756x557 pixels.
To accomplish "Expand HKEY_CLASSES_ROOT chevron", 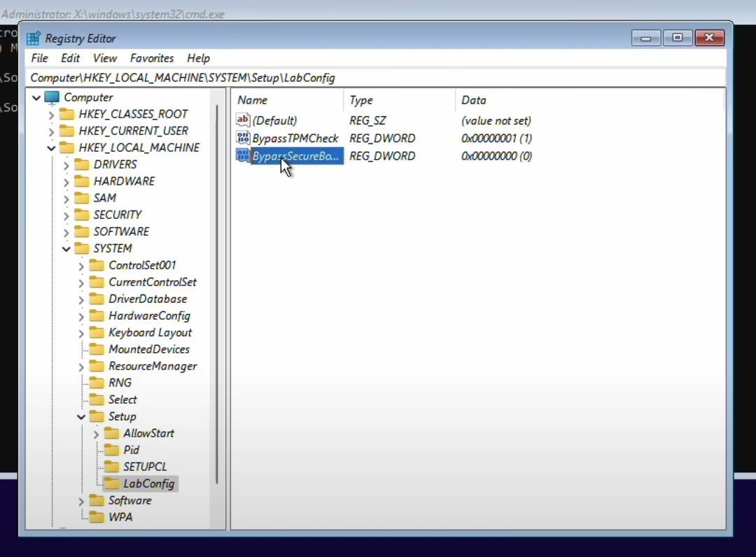I will pyautogui.click(x=51, y=115).
